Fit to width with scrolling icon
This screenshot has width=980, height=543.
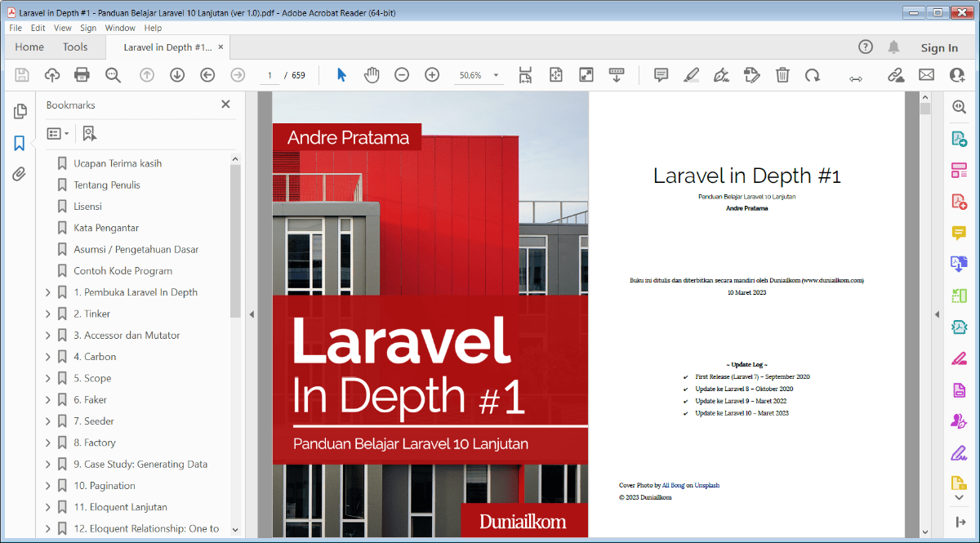525,75
